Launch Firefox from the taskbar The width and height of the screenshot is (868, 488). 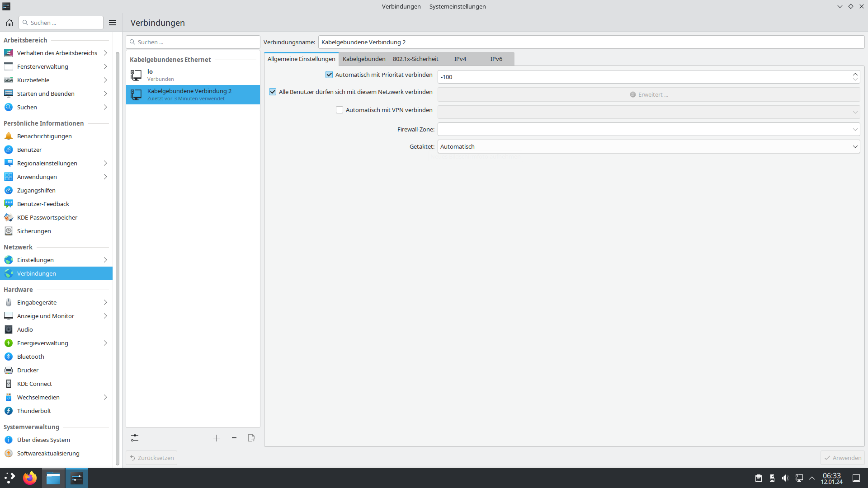30,478
